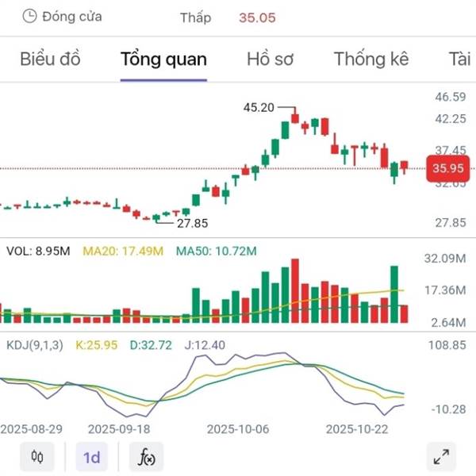Click the 2025-10-06 date axis label
The height and width of the screenshot is (476, 476).
tap(238, 428)
